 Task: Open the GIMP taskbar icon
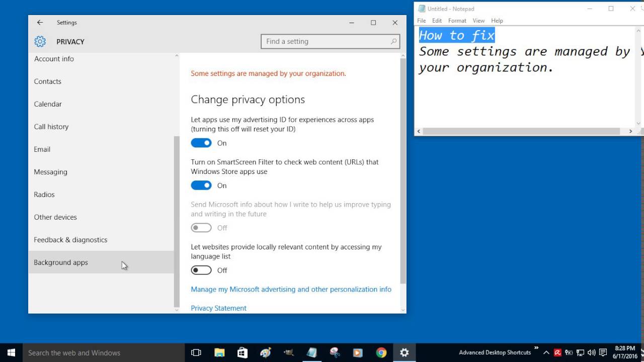pos(288,352)
